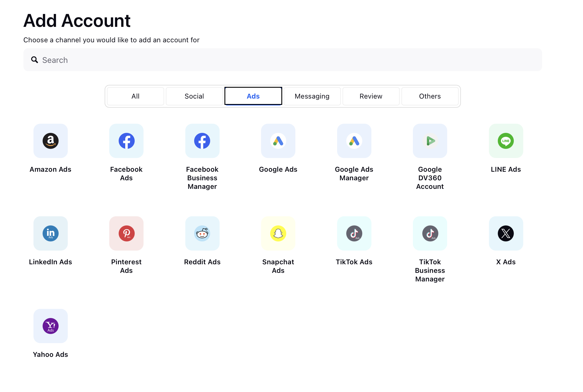Open the Review tab
The image size is (583, 392).
[371, 96]
